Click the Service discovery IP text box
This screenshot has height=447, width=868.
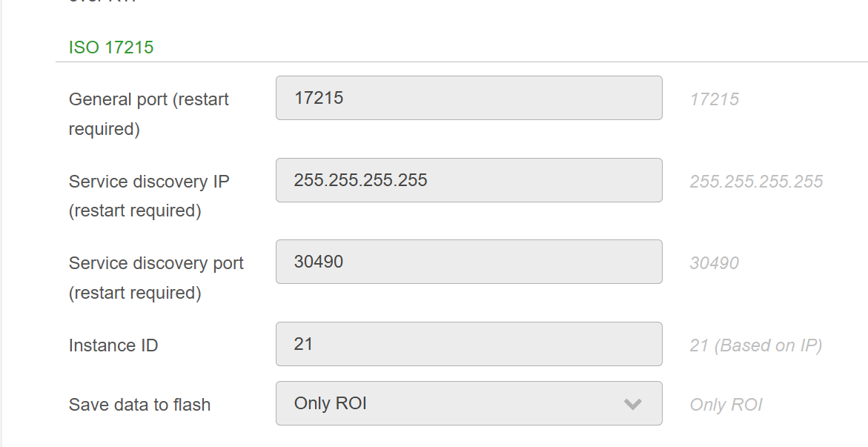click(x=468, y=180)
